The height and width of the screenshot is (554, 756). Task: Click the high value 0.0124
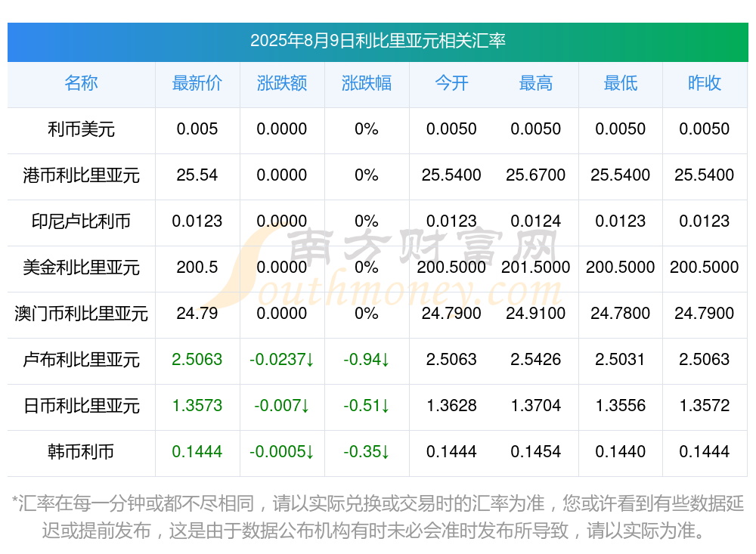click(x=536, y=221)
